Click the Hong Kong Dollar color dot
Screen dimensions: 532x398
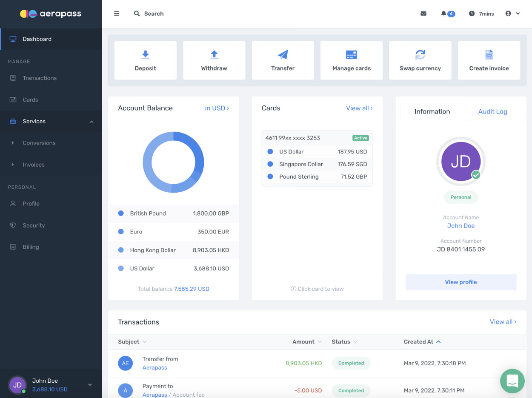pyautogui.click(x=121, y=250)
